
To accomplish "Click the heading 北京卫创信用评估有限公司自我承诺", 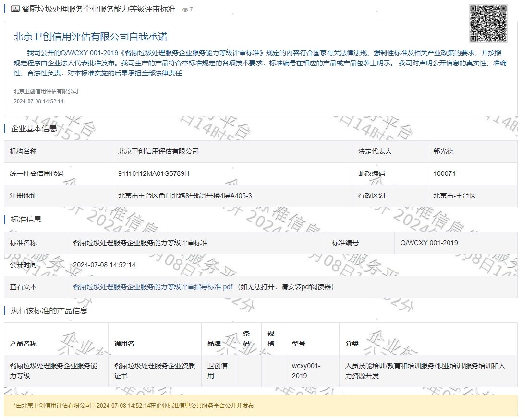I will [91, 37].
